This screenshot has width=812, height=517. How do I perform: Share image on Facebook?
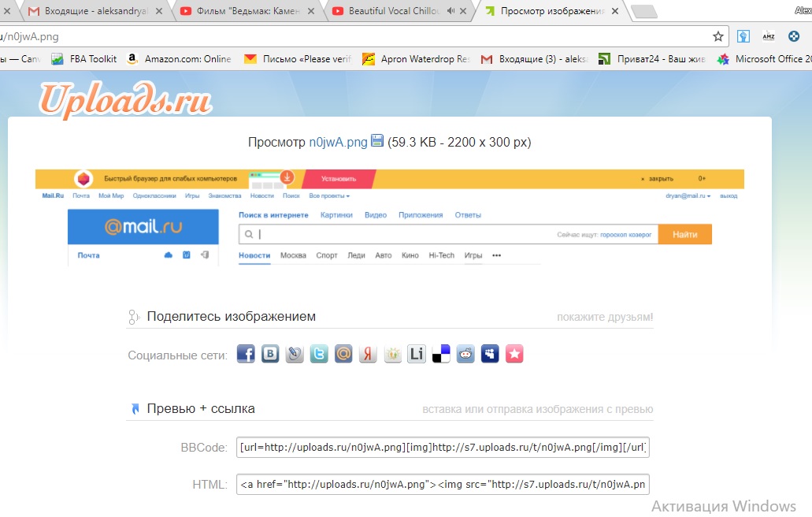[x=246, y=354]
